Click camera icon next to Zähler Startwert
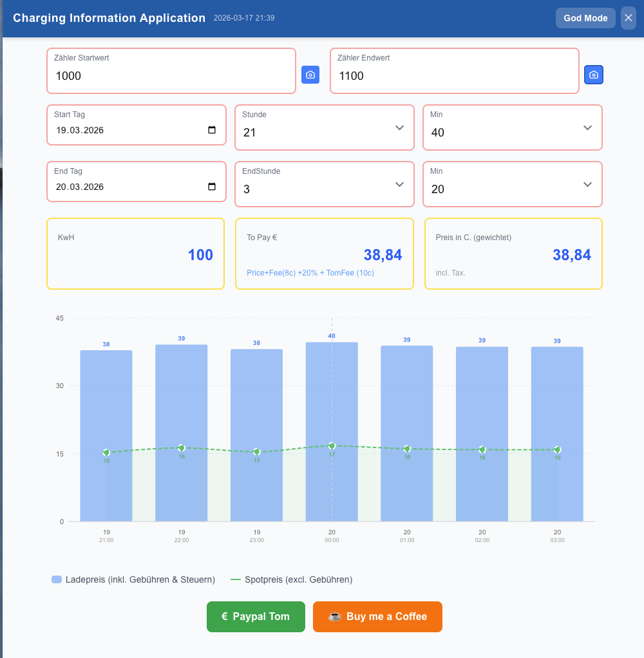The width and height of the screenshot is (644, 658). (310, 75)
